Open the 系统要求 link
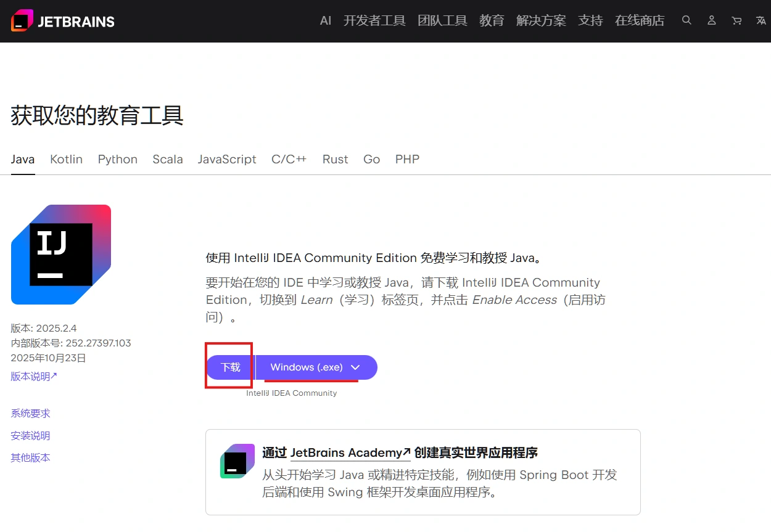The height and width of the screenshot is (532, 771). click(30, 413)
